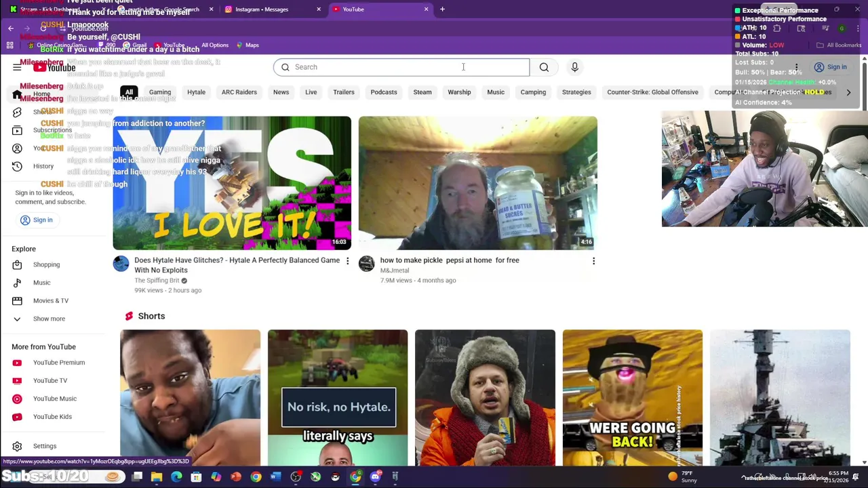Open video options for the Hytale Glitches video
This screenshot has height=488, width=868.
(x=347, y=261)
